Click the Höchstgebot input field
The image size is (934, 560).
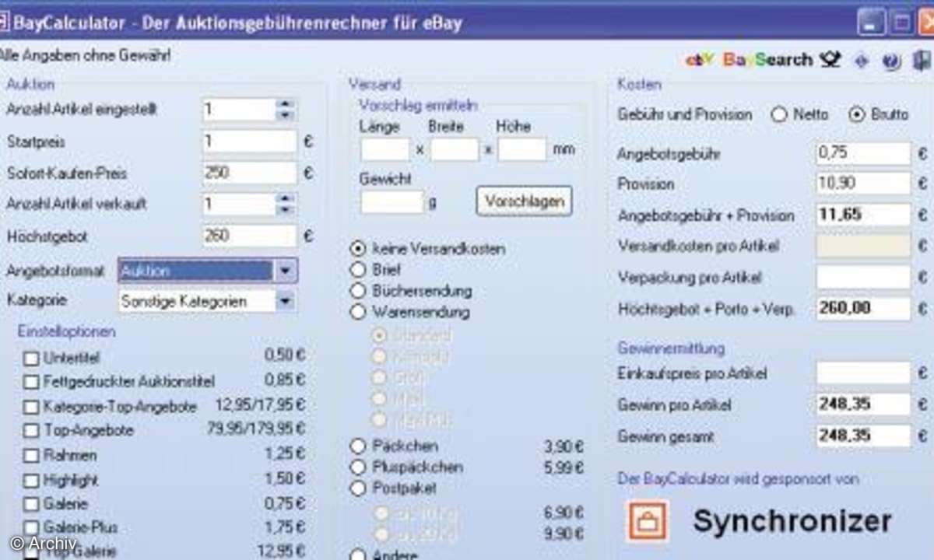click(249, 235)
